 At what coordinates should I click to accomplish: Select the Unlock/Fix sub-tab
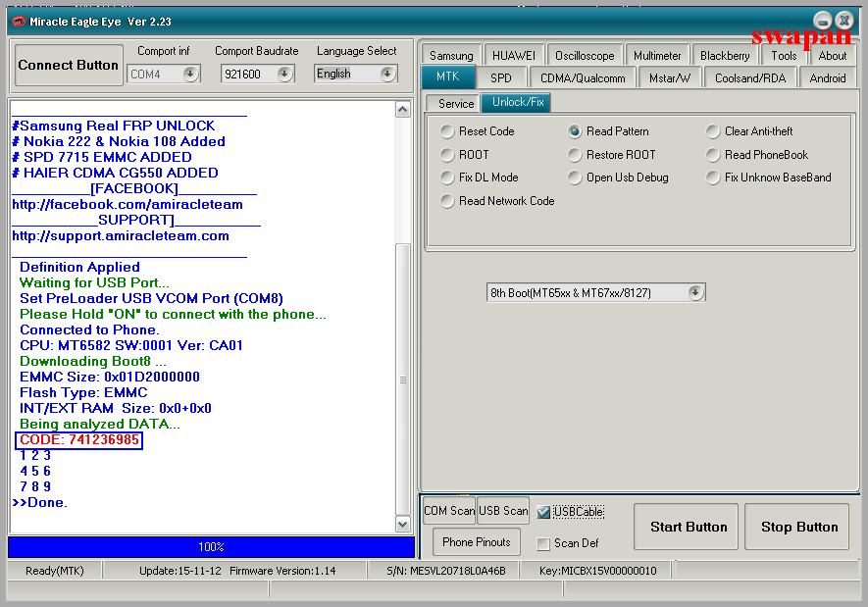518,102
